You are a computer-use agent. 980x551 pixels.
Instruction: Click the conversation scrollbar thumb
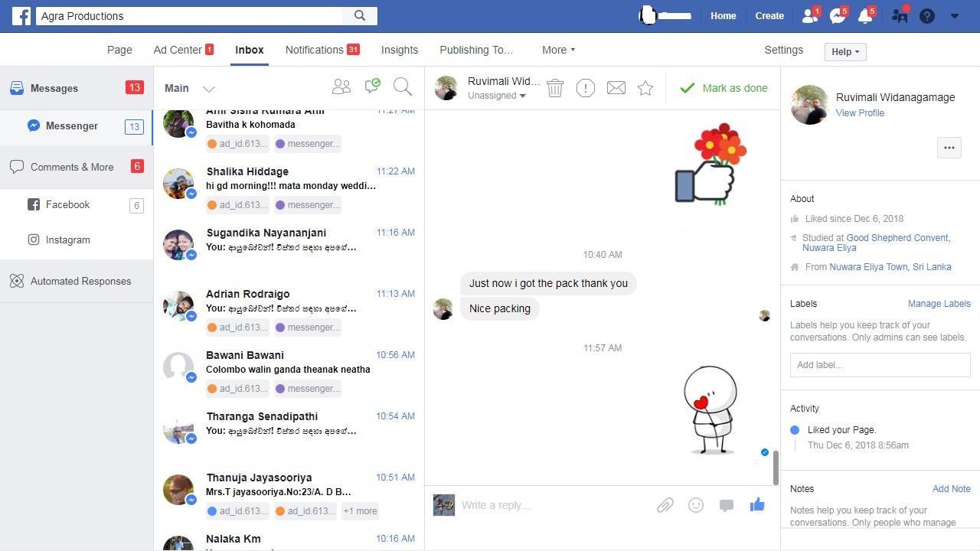[x=776, y=468]
